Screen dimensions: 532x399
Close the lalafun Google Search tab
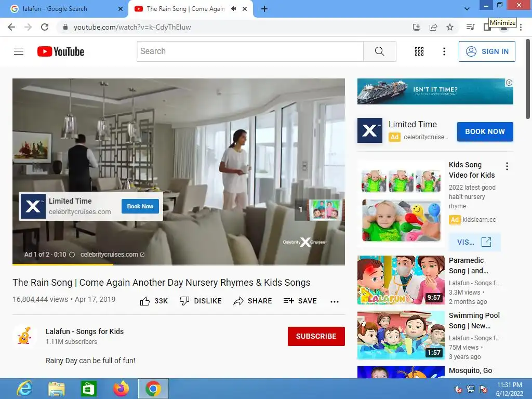[x=121, y=9]
